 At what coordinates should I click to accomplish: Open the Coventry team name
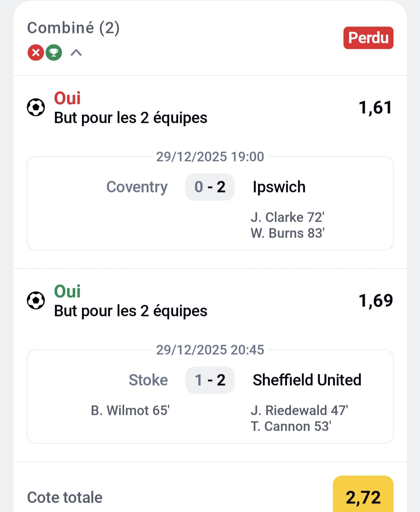[x=137, y=187]
